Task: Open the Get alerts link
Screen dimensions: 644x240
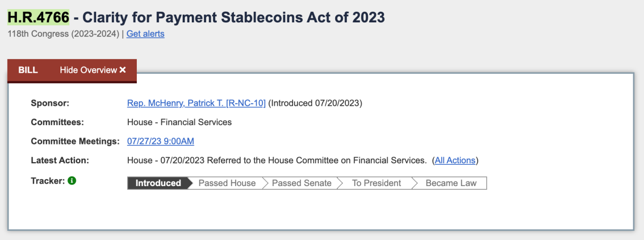Action: click(145, 34)
